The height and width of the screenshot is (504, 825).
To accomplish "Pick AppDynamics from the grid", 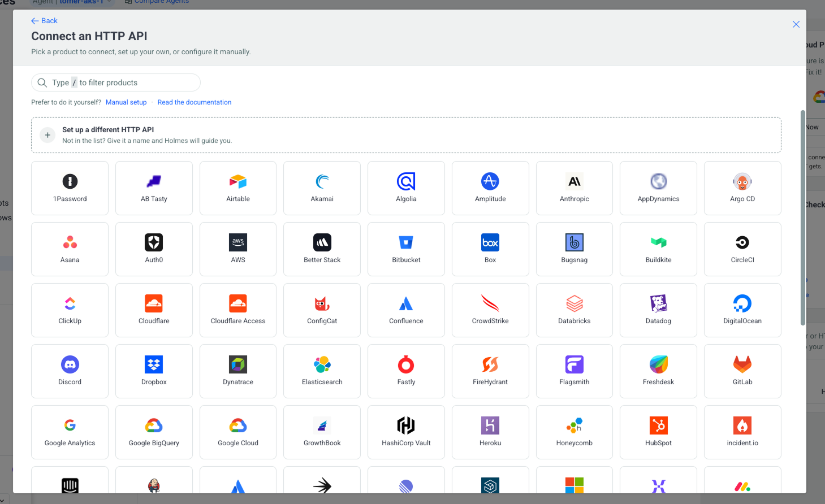I will point(658,188).
